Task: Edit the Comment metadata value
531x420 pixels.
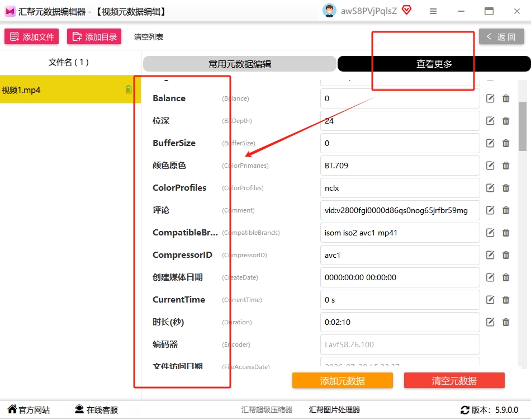Action: tap(490, 210)
